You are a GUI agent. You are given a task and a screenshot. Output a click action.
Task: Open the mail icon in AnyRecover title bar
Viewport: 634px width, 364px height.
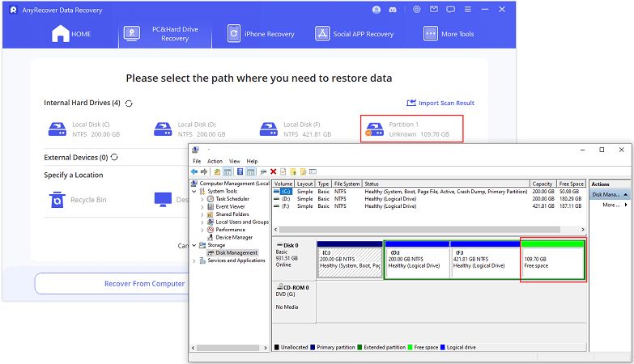[x=434, y=9]
